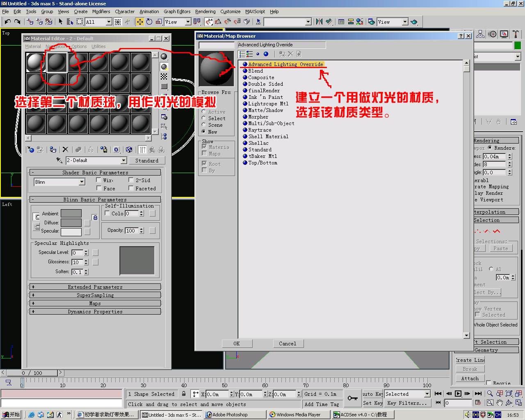Enable Self-Illumination Color checkbox

point(107,213)
